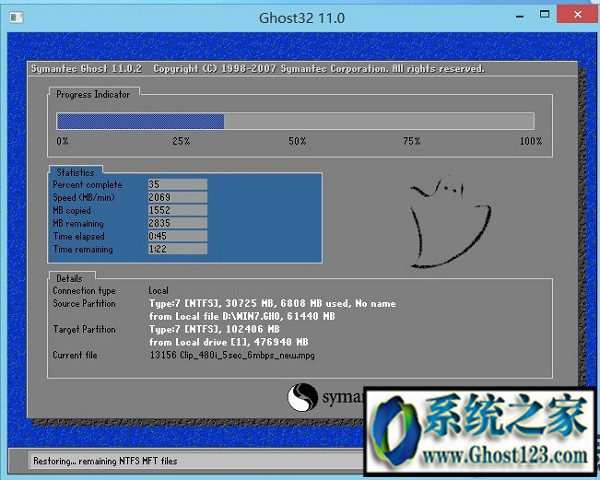Click the Ghost32 window system icon
This screenshot has width=600, height=480.
tap(16, 17)
